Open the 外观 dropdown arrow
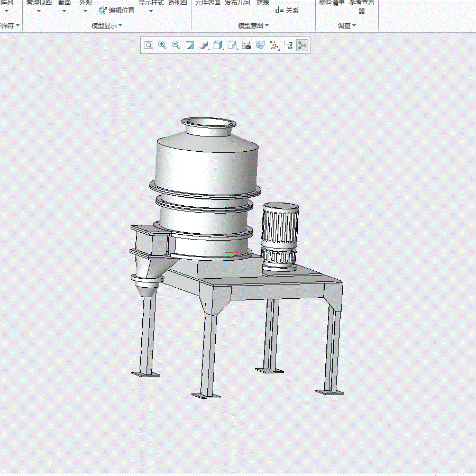 (x=85, y=11)
